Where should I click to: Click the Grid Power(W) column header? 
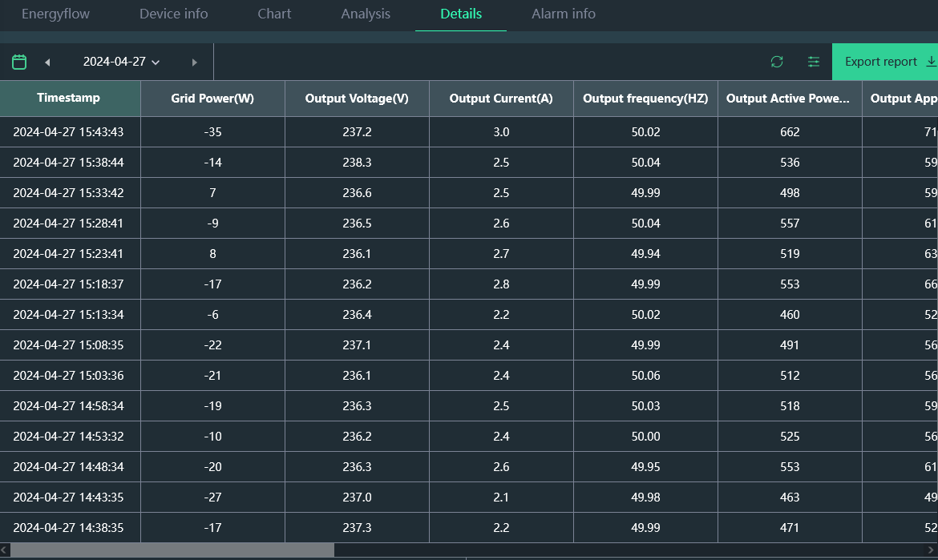[212, 99]
